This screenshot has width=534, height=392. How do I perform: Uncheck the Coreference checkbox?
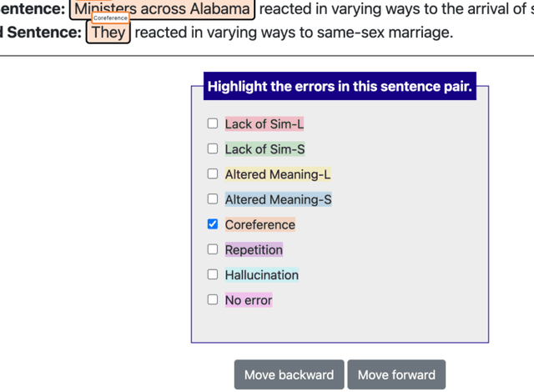click(213, 224)
